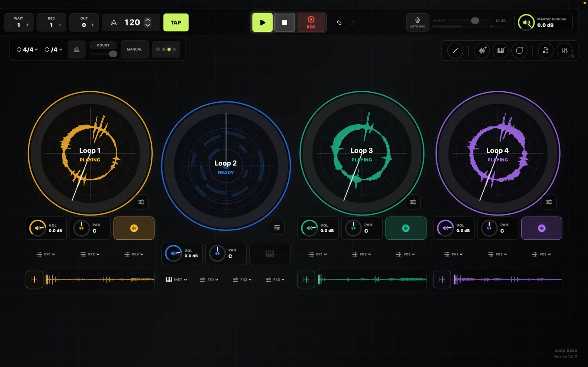Open Loop 2 settings sliders icon
This screenshot has height=367, width=588.
277,227
